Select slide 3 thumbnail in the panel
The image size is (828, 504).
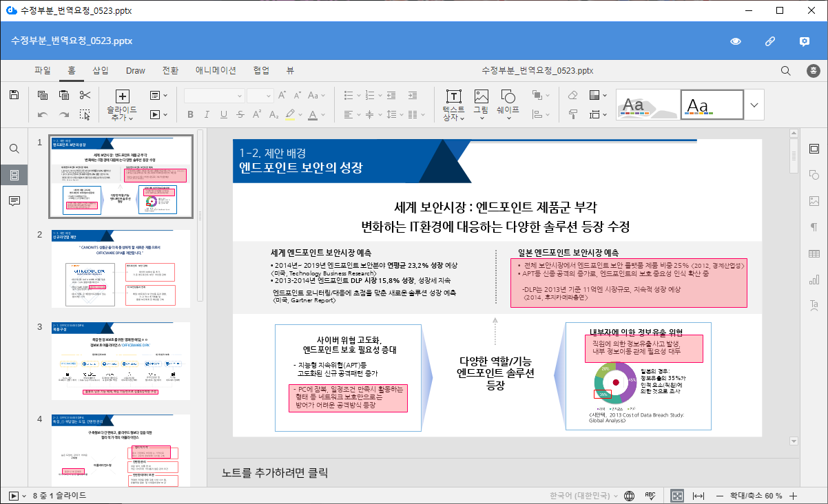[x=121, y=361]
